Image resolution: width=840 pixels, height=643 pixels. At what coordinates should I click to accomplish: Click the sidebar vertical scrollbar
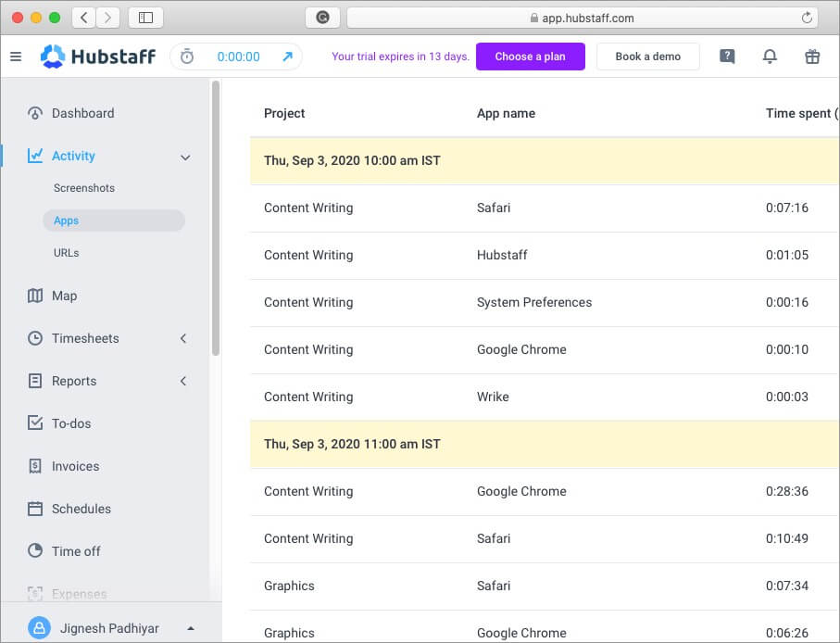click(x=216, y=218)
